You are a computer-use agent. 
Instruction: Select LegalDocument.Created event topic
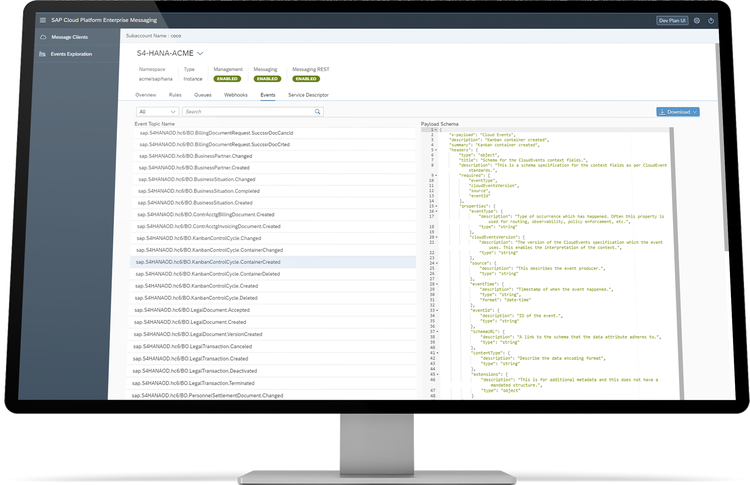272,322
